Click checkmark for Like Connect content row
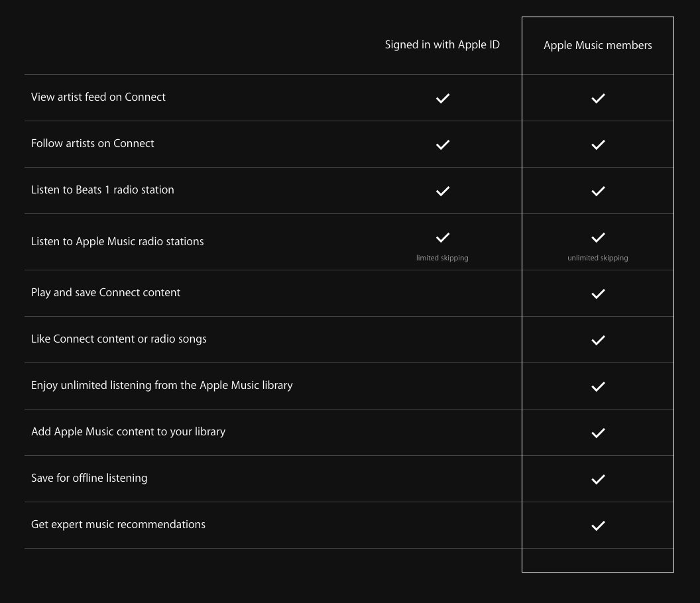Screen dimensions: 700x603 coord(598,340)
